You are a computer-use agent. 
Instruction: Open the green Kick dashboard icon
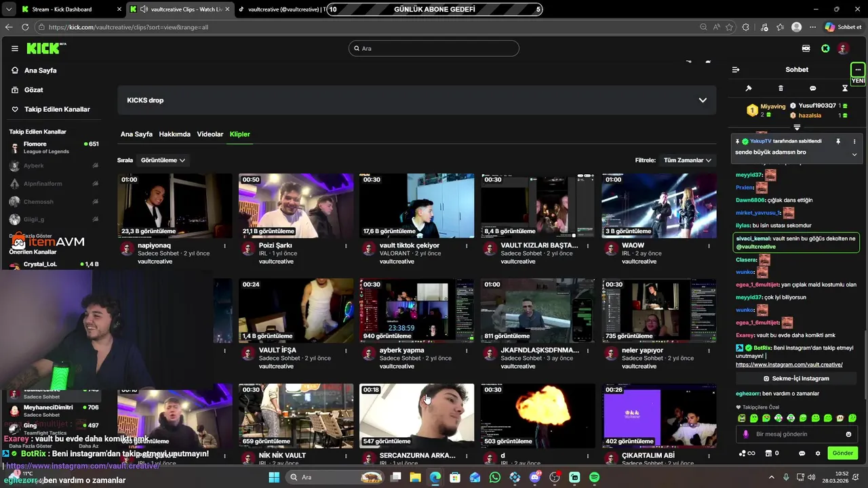click(825, 48)
